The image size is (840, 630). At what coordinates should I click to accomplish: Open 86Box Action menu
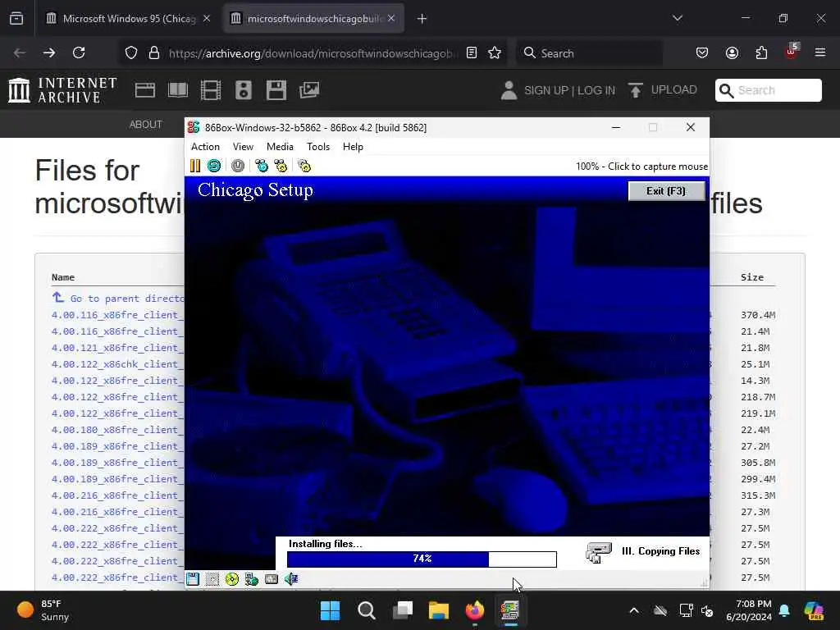(x=206, y=147)
